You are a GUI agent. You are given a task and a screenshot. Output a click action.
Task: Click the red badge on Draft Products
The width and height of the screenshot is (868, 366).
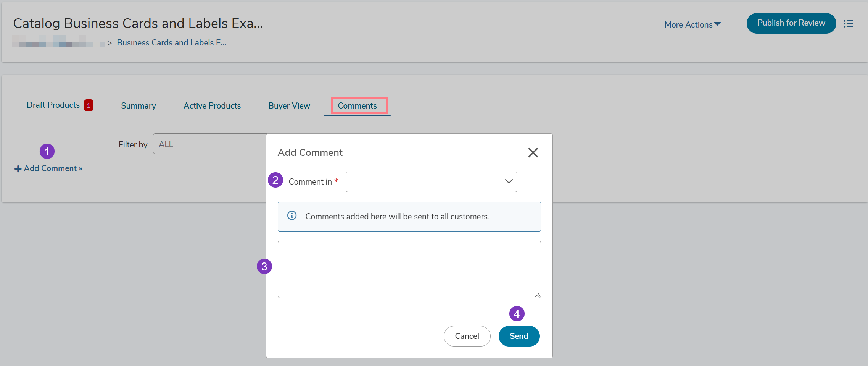point(89,105)
